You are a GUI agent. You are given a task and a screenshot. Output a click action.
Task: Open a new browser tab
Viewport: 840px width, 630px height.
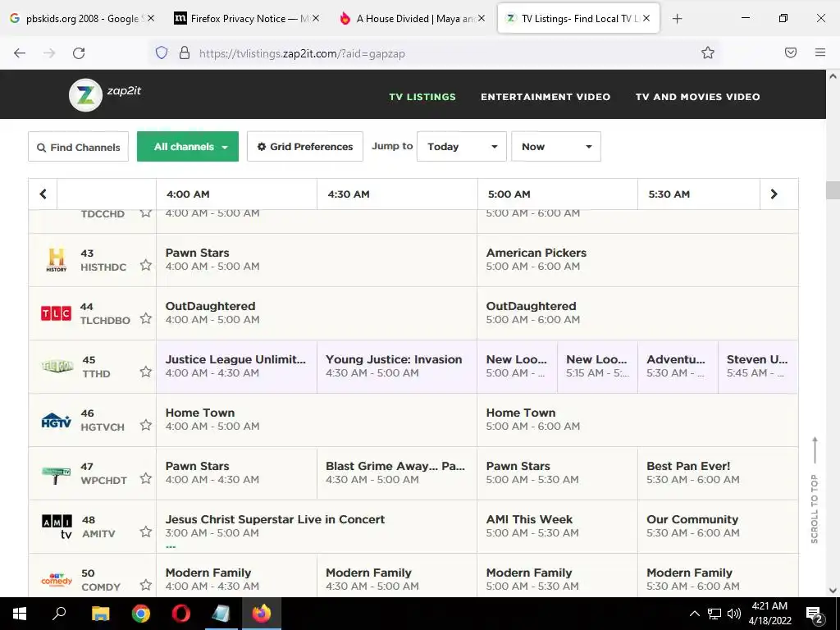coord(677,19)
